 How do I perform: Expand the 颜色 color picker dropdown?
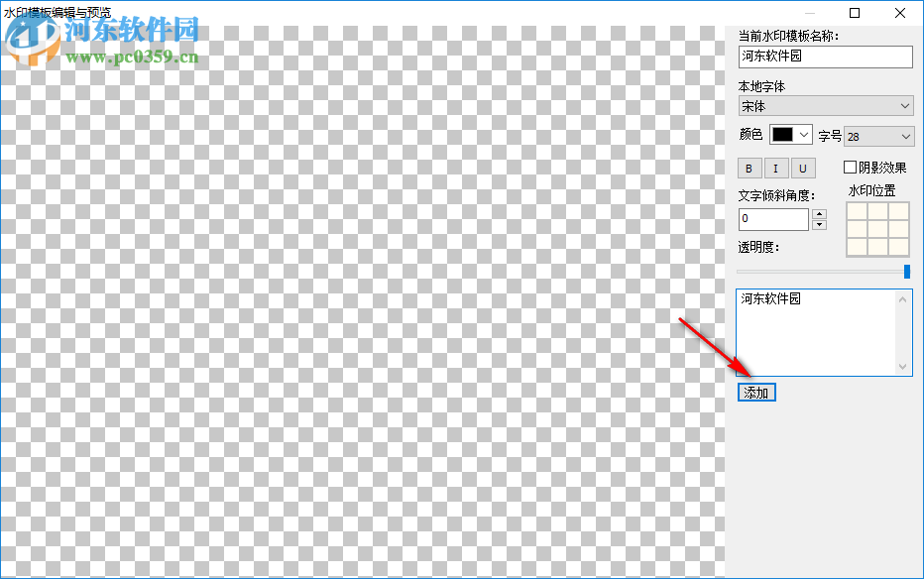[804, 135]
